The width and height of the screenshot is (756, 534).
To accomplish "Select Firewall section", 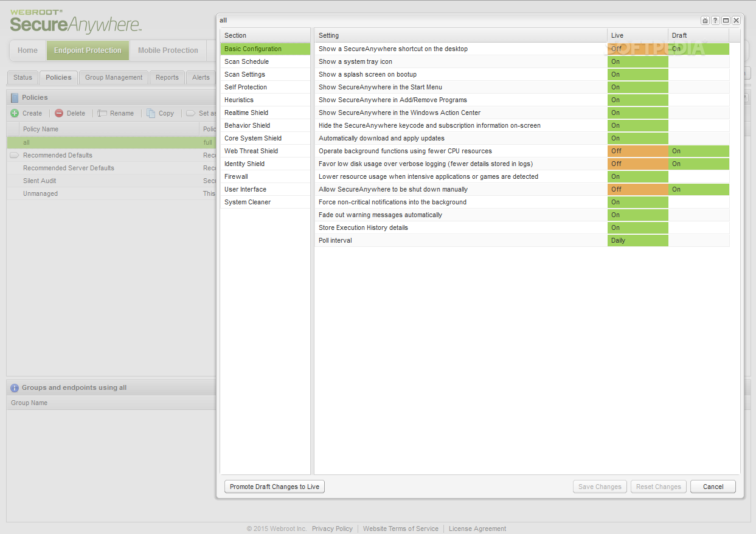I will [265, 176].
